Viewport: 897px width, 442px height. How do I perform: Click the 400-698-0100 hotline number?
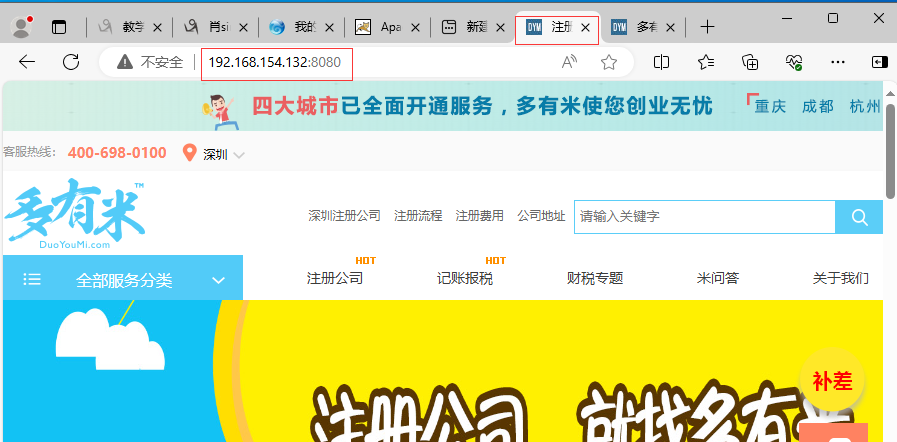click(117, 153)
